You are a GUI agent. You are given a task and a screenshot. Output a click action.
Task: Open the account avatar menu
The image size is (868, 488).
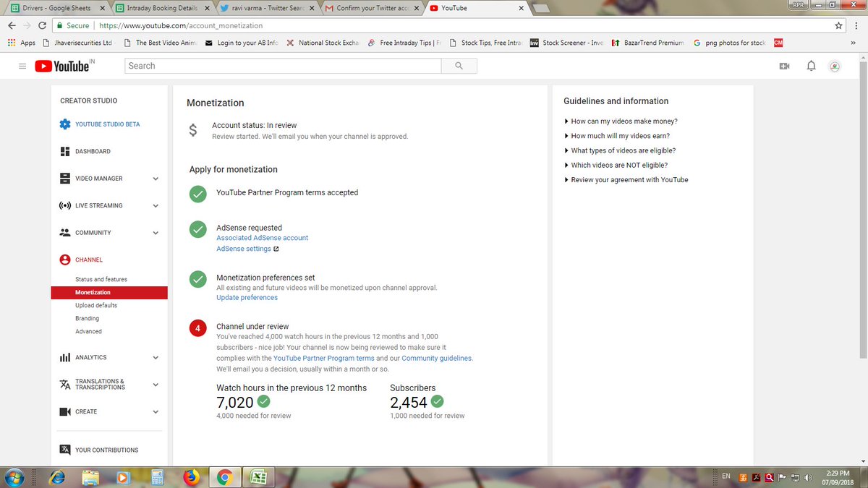coord(835,66)
